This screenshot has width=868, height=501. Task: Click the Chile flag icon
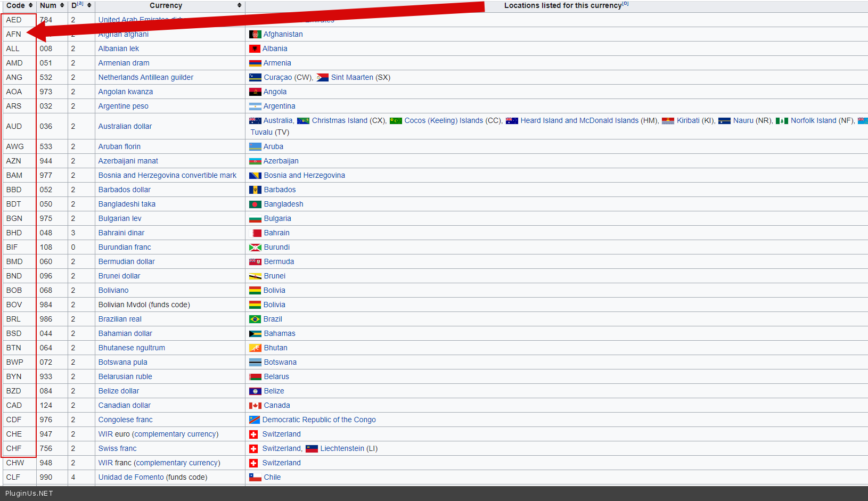click(255, 477)
